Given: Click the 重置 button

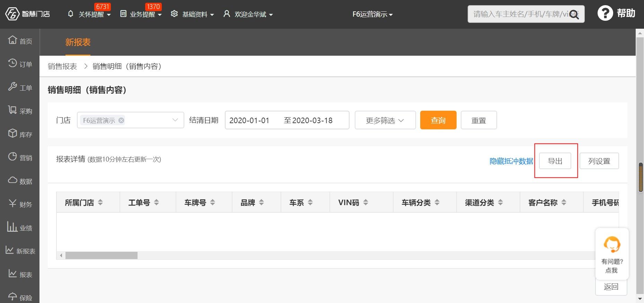Looking at the screenshot, I should [479, 120].
